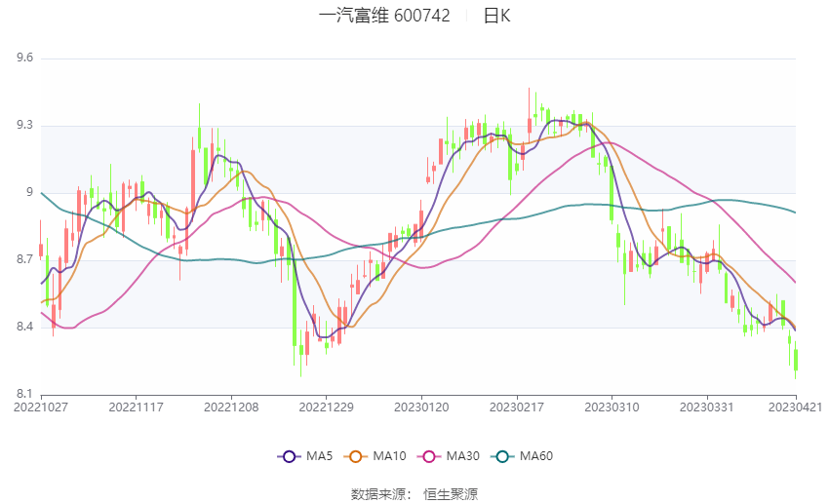Select the 20221229 x-axis label
The image size is (829, 504).
326,407
